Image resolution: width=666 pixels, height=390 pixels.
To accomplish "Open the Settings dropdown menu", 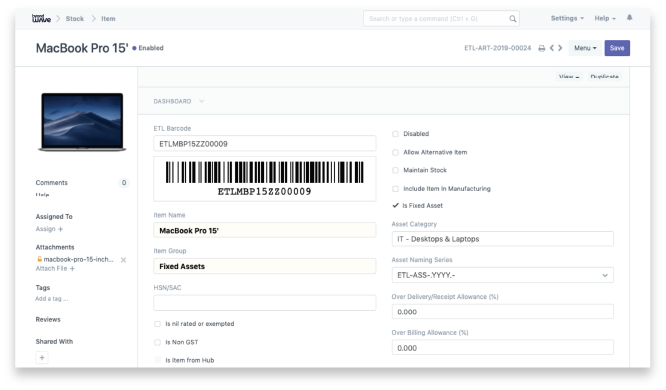I will tap(567, 18).
